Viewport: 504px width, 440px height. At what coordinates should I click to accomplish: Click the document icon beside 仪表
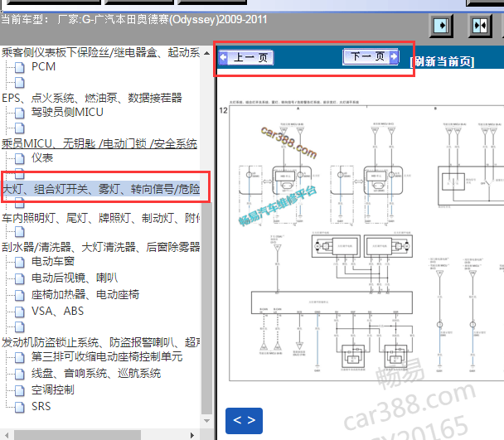[x=20, y=158]
